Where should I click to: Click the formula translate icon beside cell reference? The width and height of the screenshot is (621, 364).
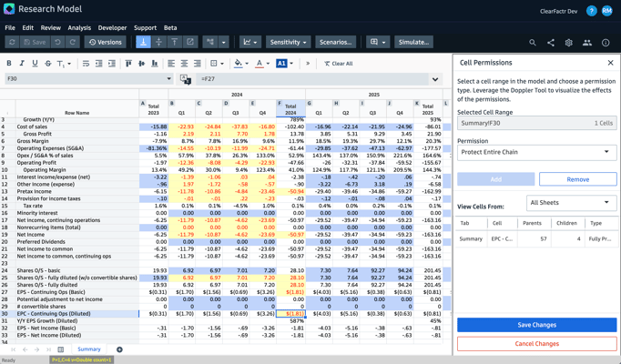point(186,79)
